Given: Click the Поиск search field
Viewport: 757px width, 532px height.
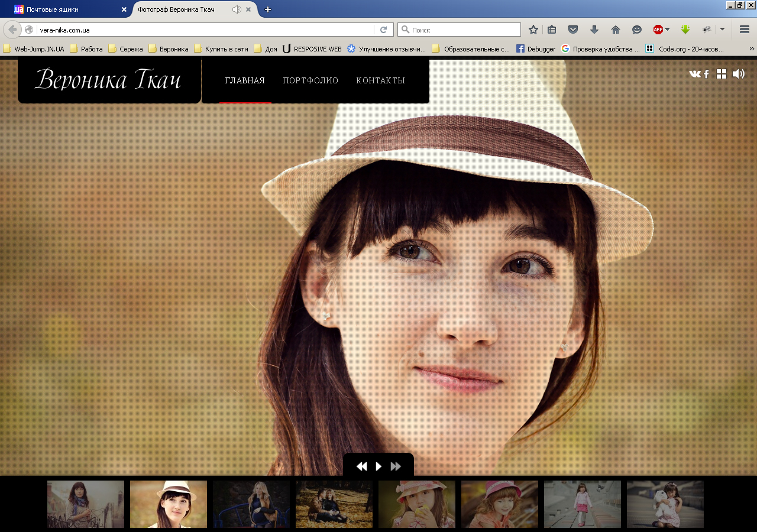Looking at the screenshot, I should pos(459,30).
